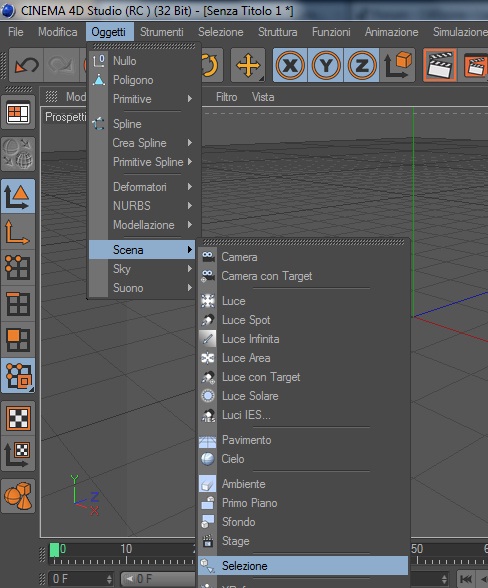Select the Object Axis mode icon
Viewport: 488px width, 588px height.
[18, 232]
